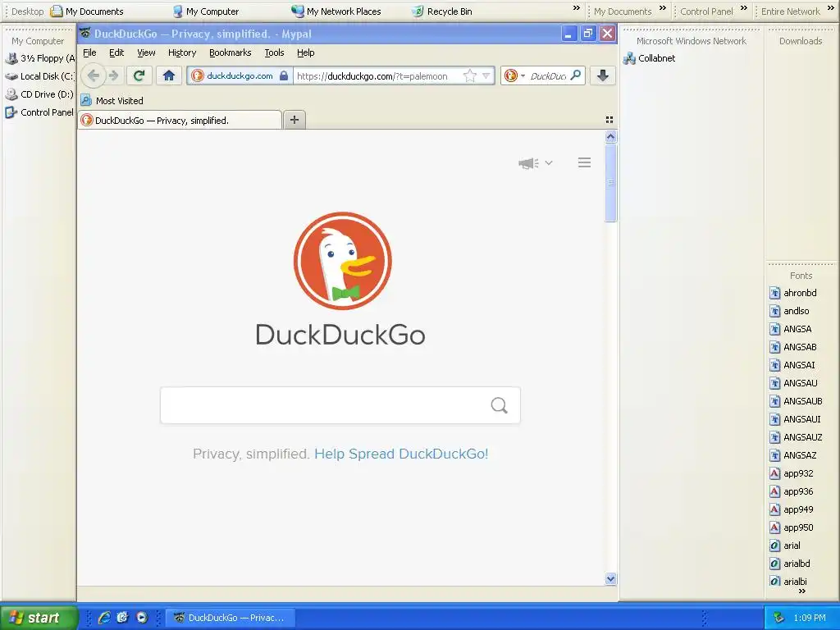Open the Help menu
The image size is (840, 630).
(305, 52)
